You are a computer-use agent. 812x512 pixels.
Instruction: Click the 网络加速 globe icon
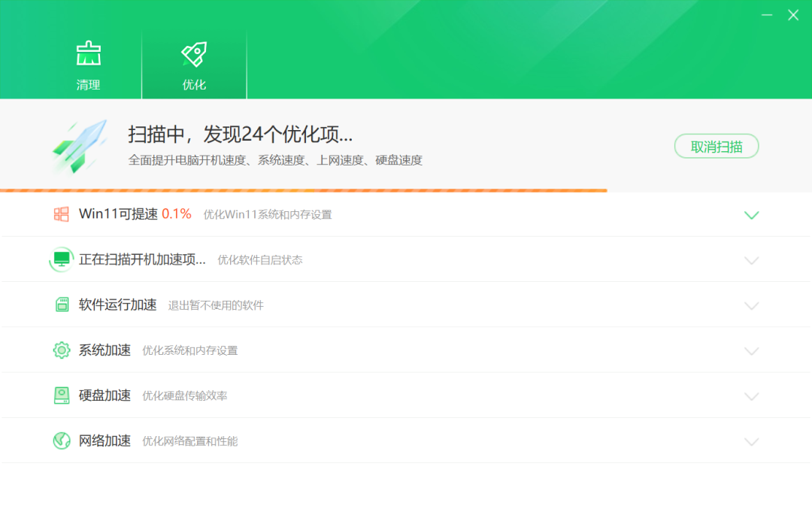(x=60, y=441)
